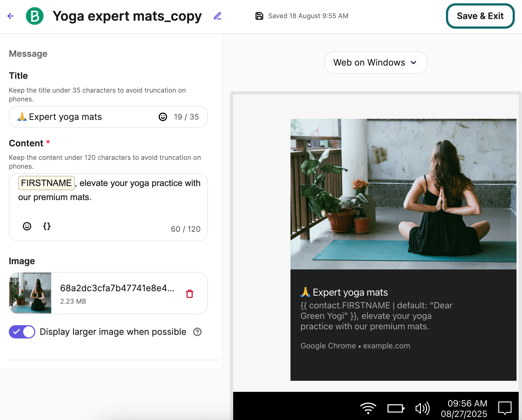Click the notification icon in preview taskbar

tap(505, 408)
